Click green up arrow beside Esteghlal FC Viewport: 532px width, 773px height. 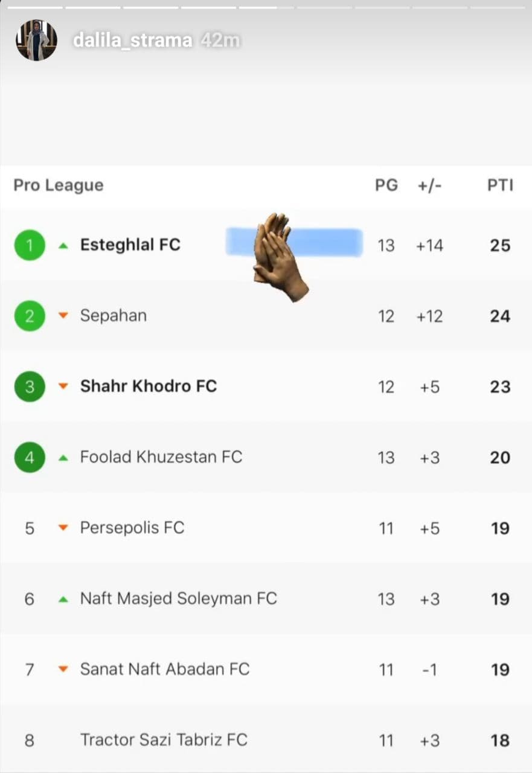pos(63,246)
